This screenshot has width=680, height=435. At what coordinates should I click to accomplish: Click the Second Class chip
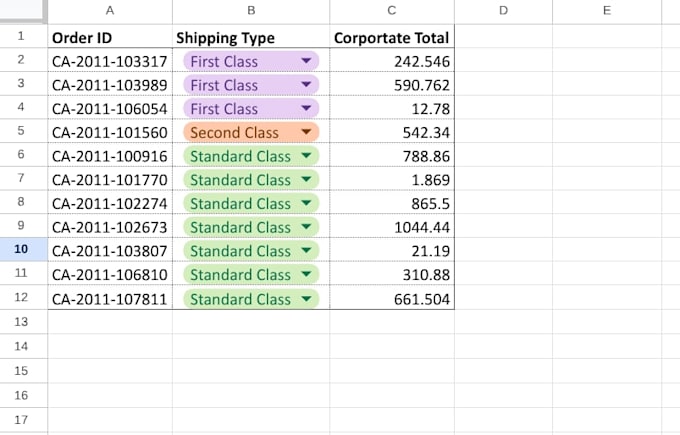point(251,132)
